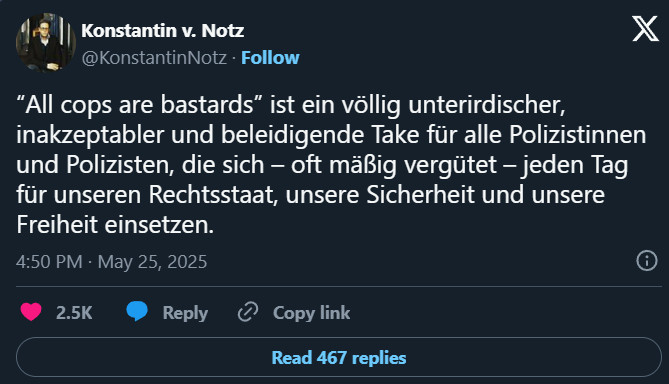This screenshot has height=384, width=669.
Task: Open the 4:50 PM timestamp
Action: pyautogui.click(x=49, y=262)
